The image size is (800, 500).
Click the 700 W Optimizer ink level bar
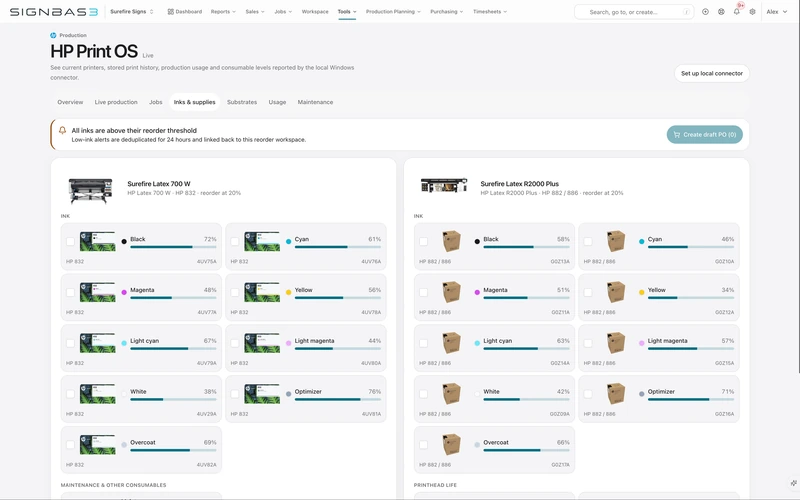point(338,399)
